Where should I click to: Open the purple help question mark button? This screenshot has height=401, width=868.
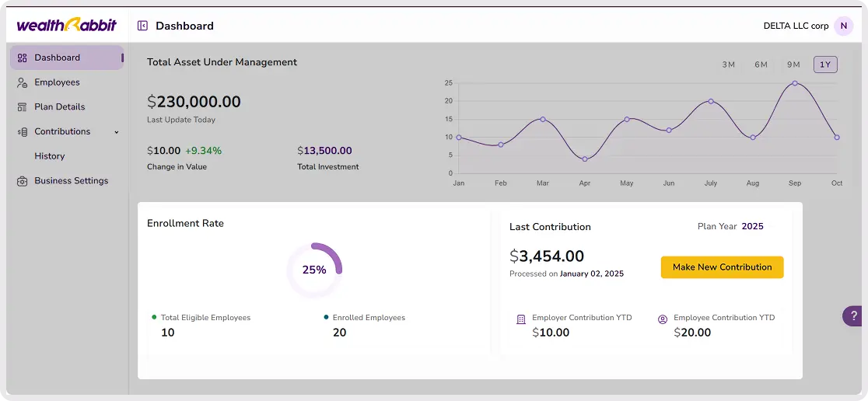853,316
